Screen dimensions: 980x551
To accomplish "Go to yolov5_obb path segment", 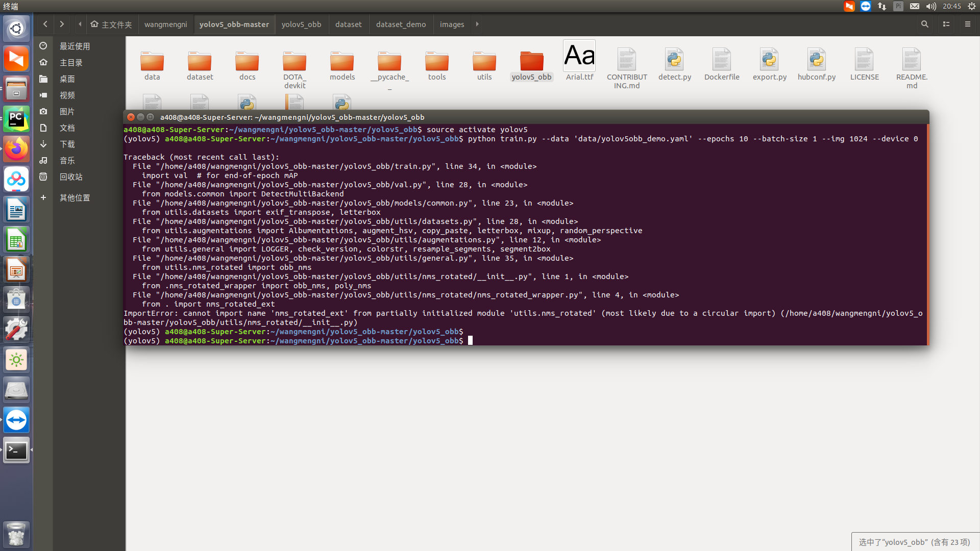I will 301,24.
